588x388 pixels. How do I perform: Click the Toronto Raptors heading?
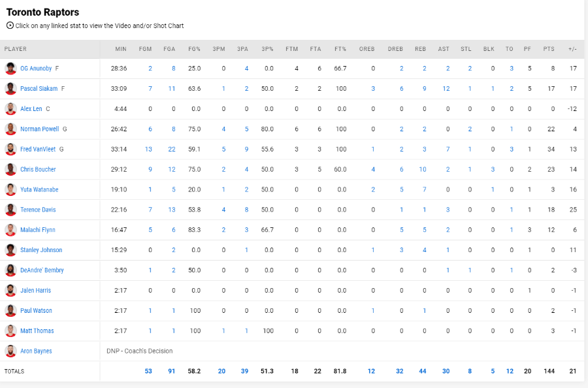pos(42,12)
